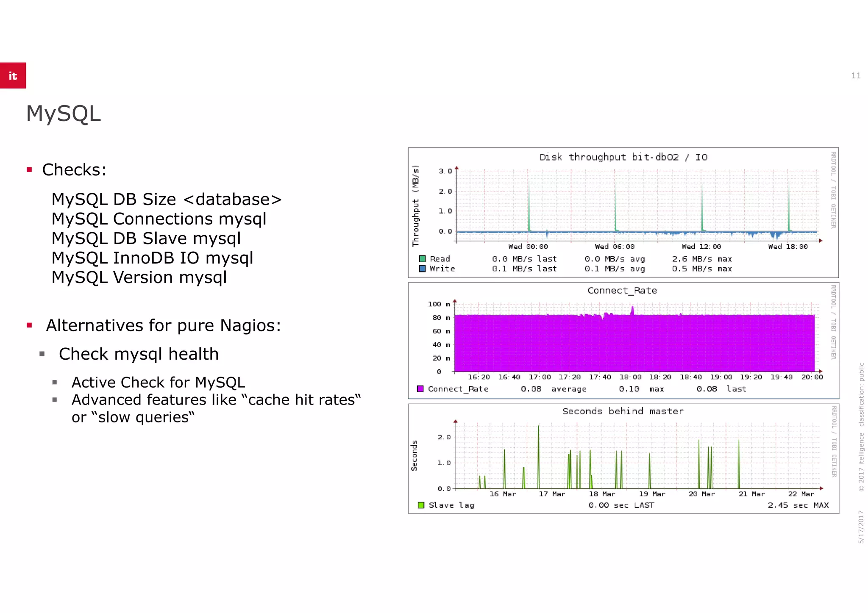Click the green Slave lag legend swatch
The width and height of the screenshot is (868, 613).
421,505
